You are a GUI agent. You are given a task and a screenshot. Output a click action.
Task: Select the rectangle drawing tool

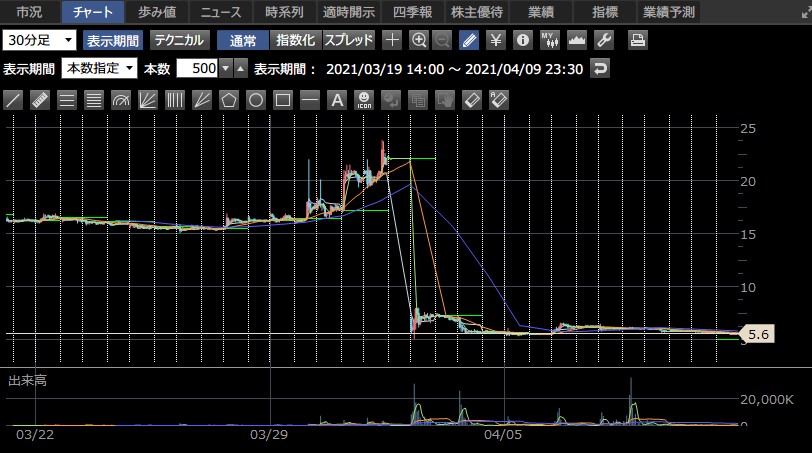pyautogui.click(x=283, y=100)
